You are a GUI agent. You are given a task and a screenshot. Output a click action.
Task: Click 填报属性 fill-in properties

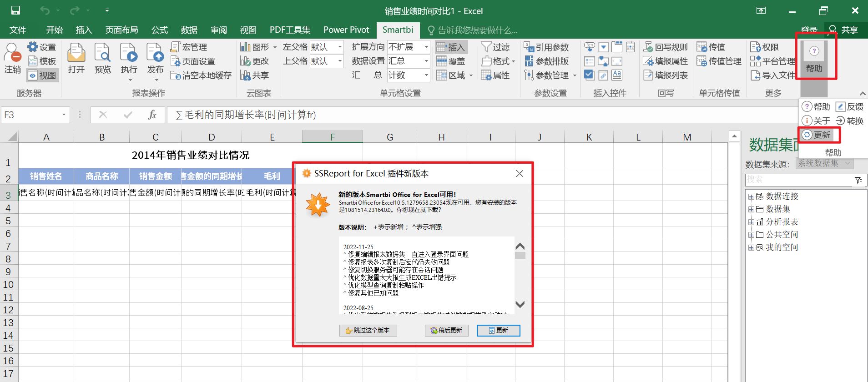[666, 61]
